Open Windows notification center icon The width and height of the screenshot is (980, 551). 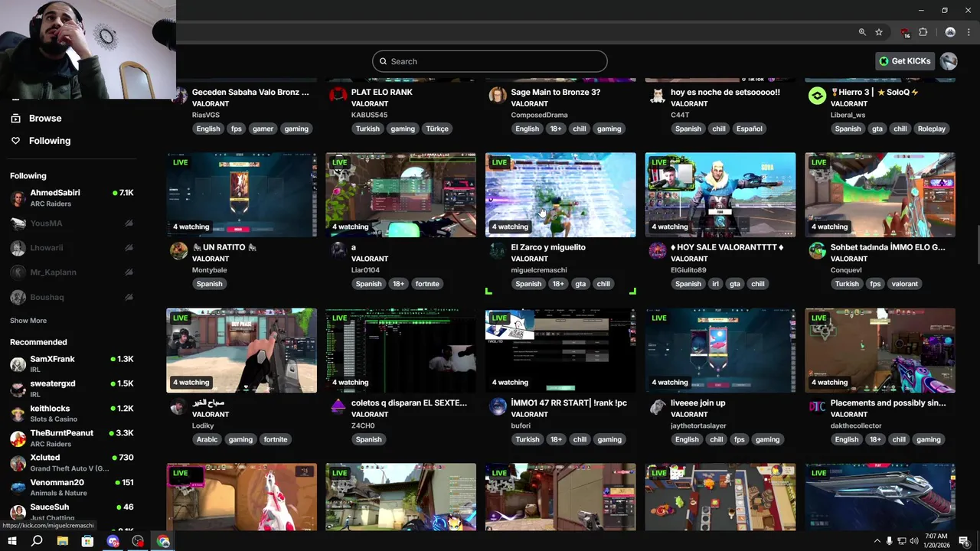pyautogui.click(x=964, y=541)
